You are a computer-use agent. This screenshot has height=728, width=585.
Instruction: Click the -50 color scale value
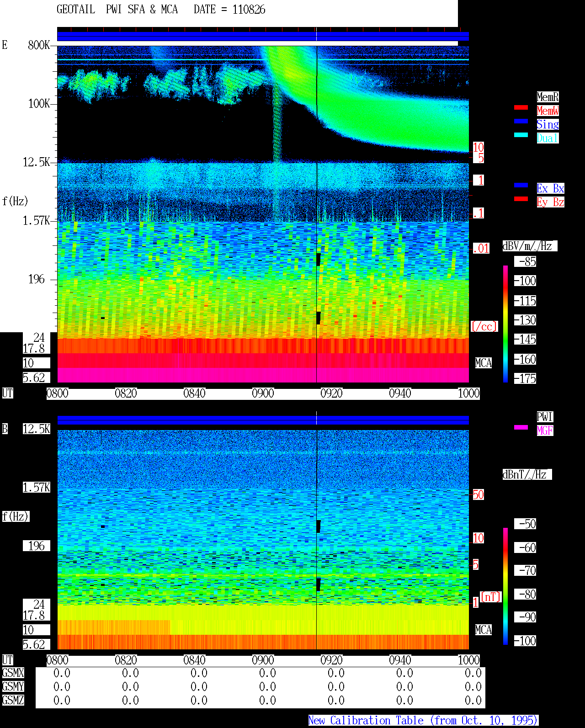click(x=525, y=524)
